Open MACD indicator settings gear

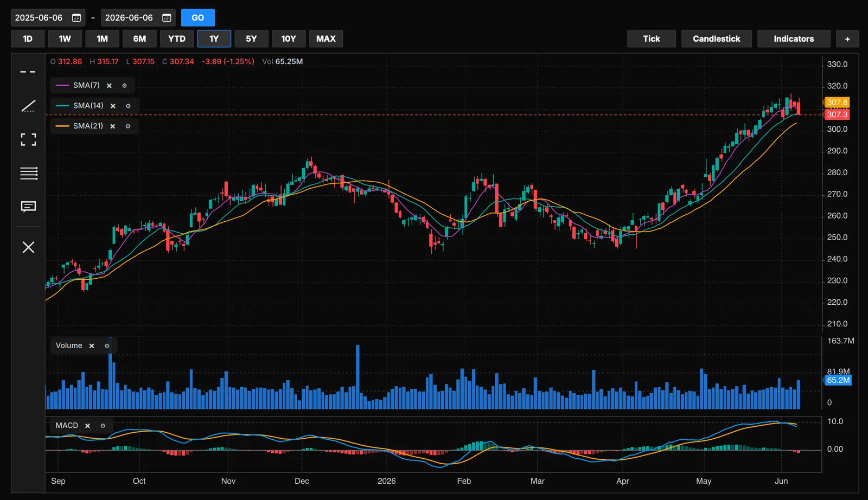103,426
